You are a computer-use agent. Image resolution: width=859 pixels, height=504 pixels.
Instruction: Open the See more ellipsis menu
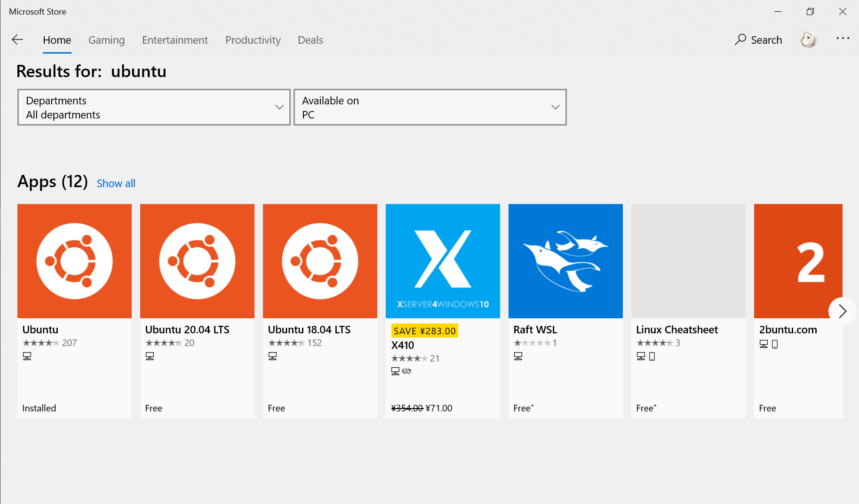pyautogui.click(x=843, y=38)
